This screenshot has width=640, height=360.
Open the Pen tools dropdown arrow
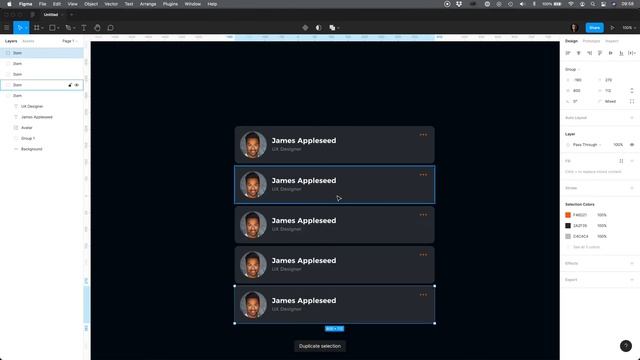point(74,28)
